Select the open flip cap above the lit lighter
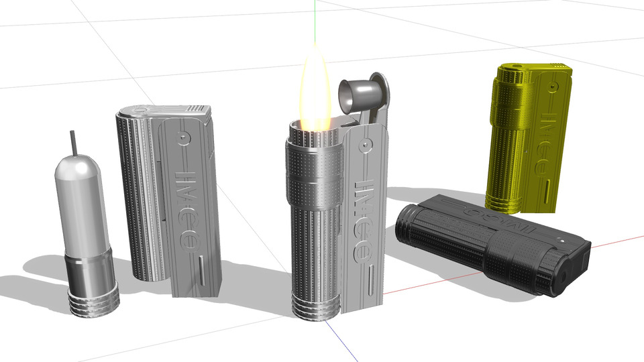The height and width of the screenshot is (362, 644). pyautogui.click(x=362, y=93)
